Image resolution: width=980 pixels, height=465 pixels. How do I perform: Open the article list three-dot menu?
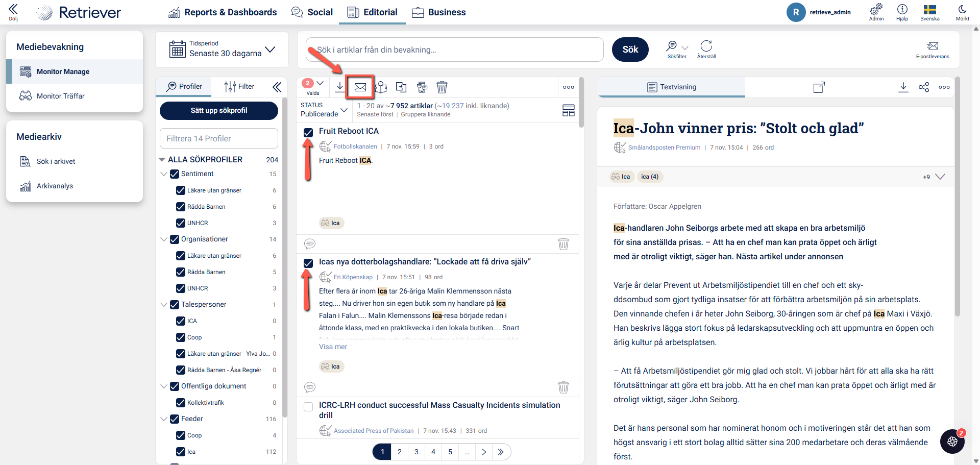[x=569, y=87]
